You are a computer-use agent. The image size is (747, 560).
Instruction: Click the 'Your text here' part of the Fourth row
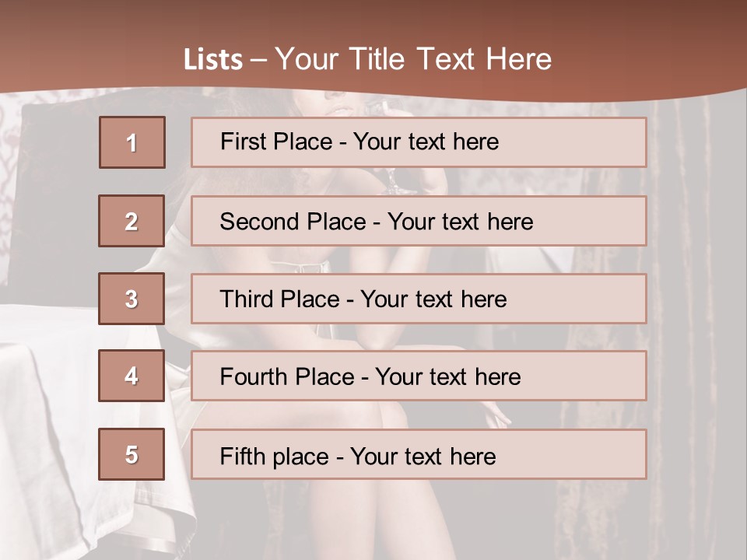point(447,377)
